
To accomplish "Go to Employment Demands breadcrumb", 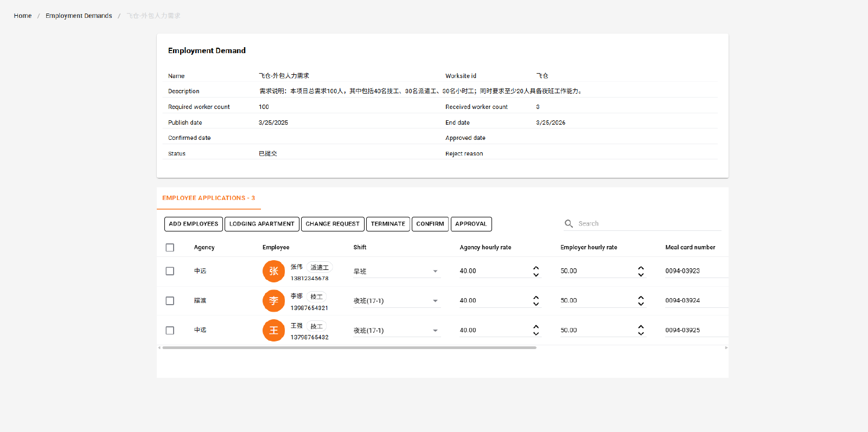I will coord(79,16).
